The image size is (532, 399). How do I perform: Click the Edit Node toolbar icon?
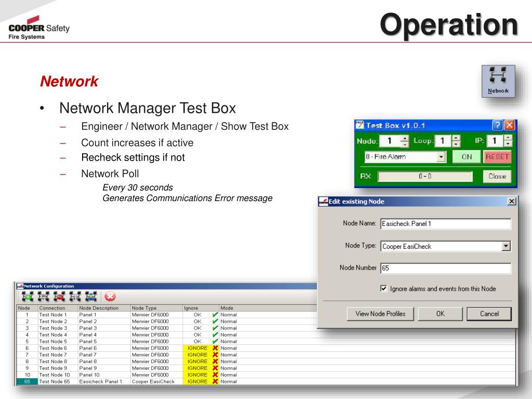pos(44,297)
